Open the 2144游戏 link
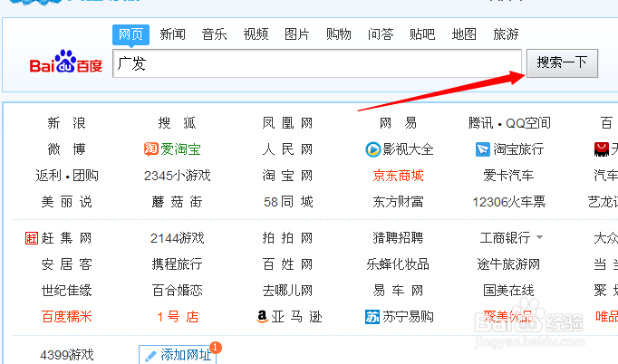618x364 pixels. point(177,238)
